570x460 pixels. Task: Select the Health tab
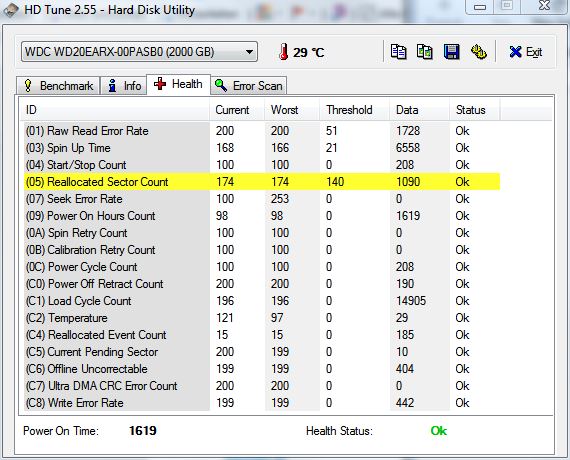[178, 84]
